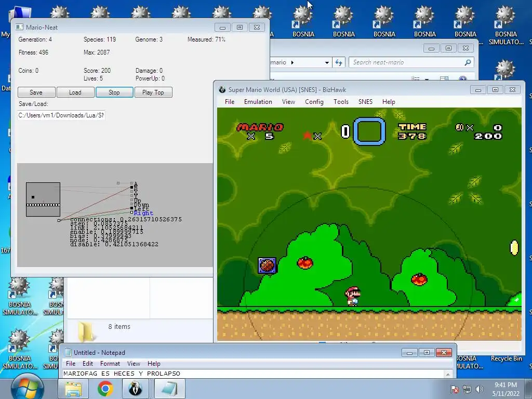
Task: Click the Save/Load path input field
Action: tap(61, 115)
